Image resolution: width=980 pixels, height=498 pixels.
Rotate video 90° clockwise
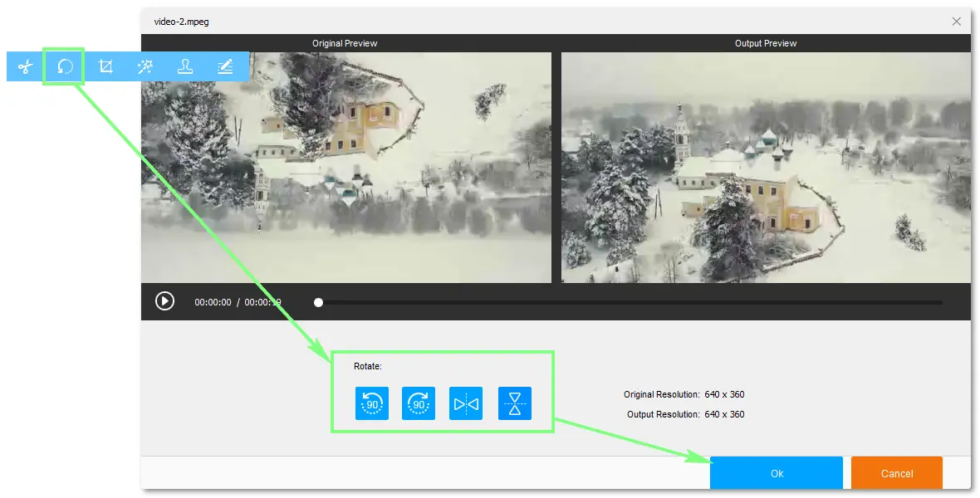point(419,404)
